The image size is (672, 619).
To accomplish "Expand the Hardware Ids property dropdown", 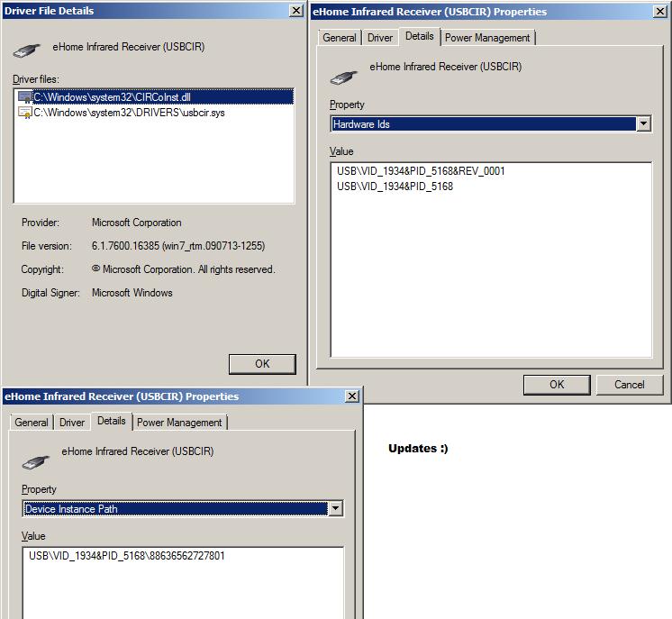I will pos(643,124).
